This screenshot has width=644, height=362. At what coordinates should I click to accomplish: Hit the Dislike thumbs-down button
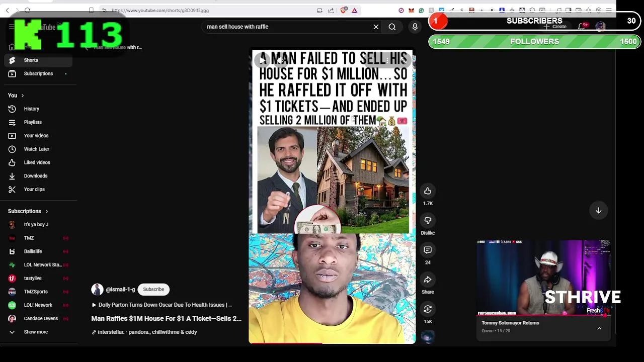[428, 220]
